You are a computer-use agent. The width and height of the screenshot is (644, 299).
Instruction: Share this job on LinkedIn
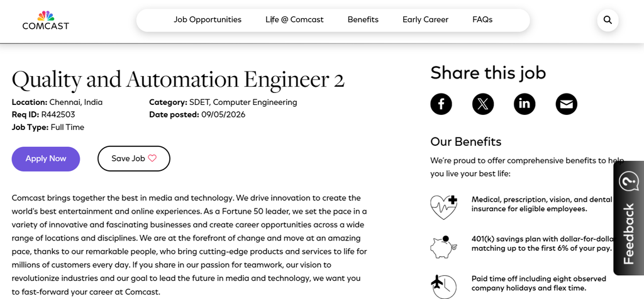(x=525, y=104)
